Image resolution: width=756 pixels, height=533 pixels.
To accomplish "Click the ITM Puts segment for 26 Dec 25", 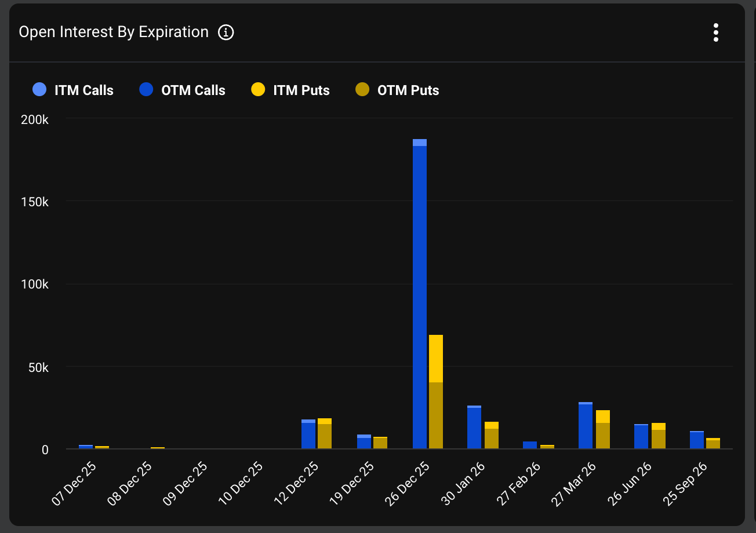I will point(436,358).
